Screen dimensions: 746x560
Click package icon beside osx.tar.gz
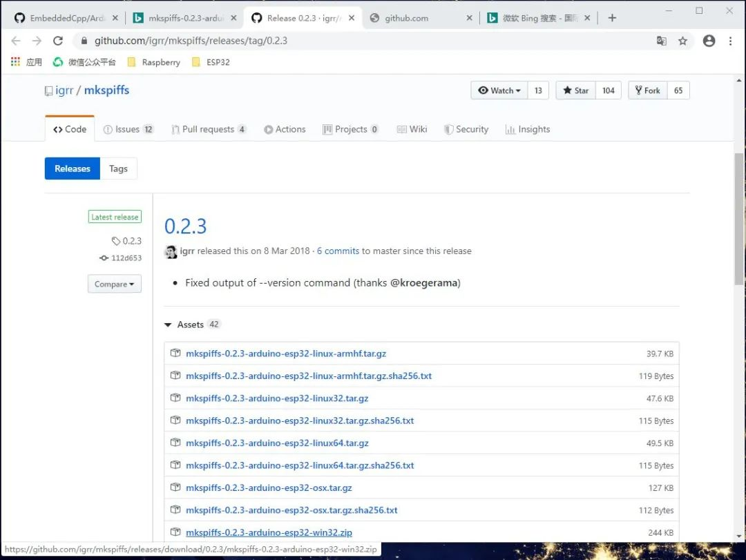coord(175,487)
